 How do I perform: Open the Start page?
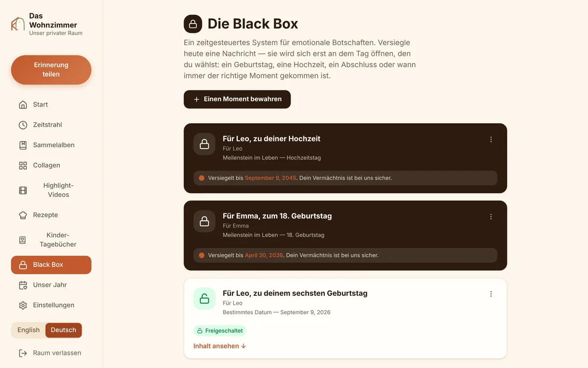pos(51,105)
